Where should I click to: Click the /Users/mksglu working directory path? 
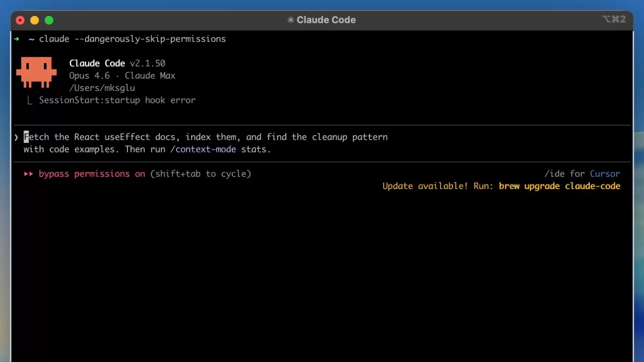point(102,88)
